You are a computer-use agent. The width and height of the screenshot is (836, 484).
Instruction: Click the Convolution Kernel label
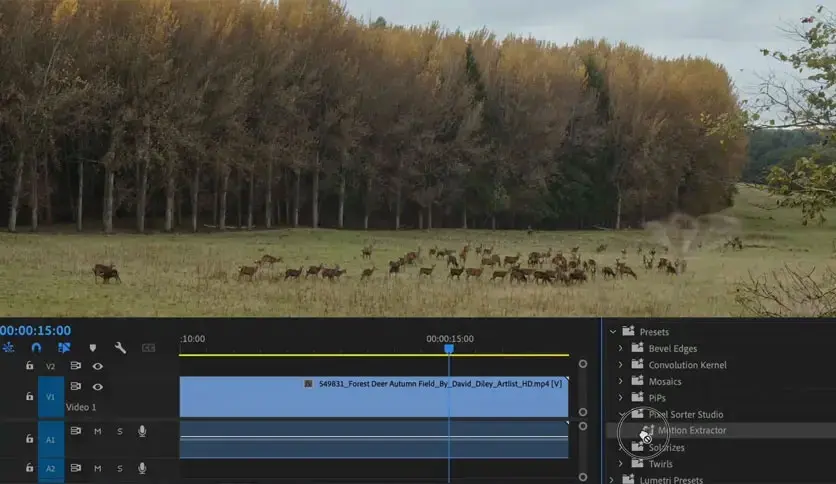687,365
